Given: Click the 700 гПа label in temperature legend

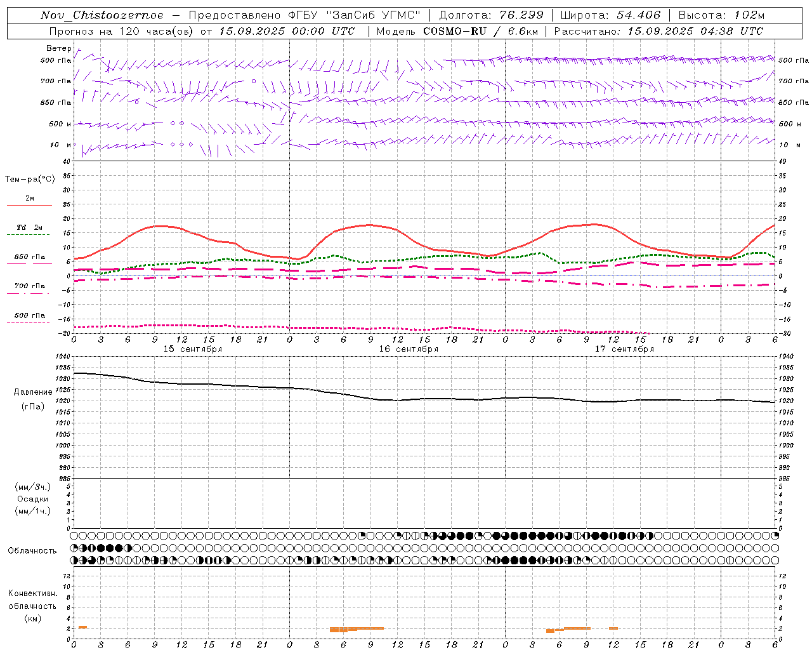Looking at the screenshot, I should tap(30, 286).
